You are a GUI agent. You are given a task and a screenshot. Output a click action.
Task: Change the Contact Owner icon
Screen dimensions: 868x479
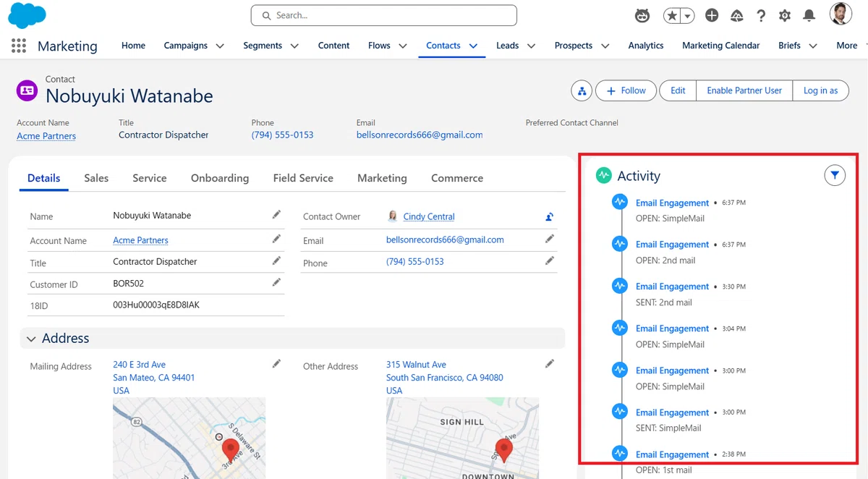click(550, 216)
